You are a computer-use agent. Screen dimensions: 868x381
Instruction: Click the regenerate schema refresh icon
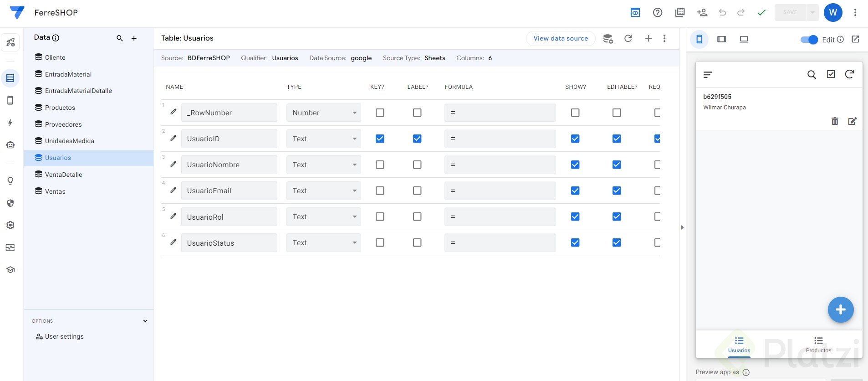(628, 39)
